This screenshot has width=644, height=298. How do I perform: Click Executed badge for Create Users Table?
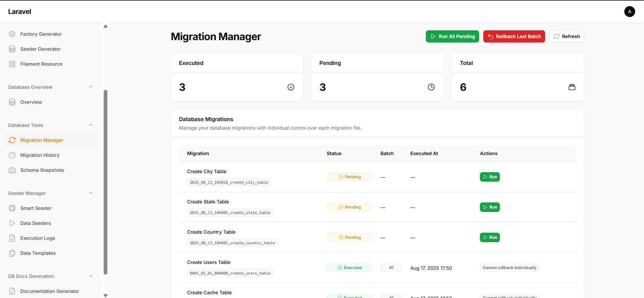pos(349,268)
